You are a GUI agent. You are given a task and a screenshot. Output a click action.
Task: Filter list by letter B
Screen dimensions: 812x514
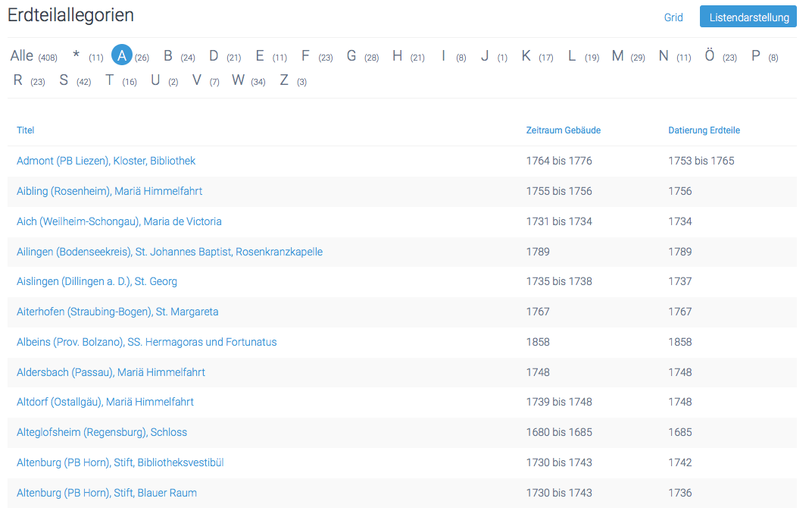tap(168, 56)
